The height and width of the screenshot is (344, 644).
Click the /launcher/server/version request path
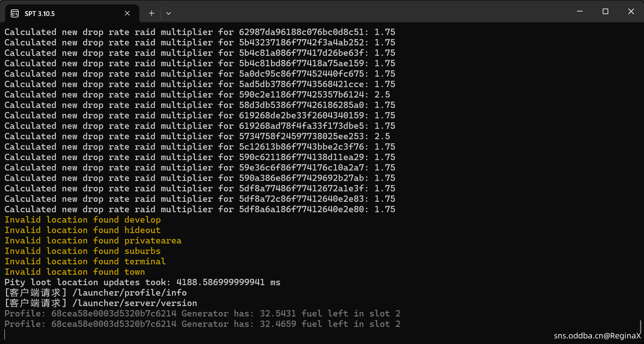tap(135, 303)
